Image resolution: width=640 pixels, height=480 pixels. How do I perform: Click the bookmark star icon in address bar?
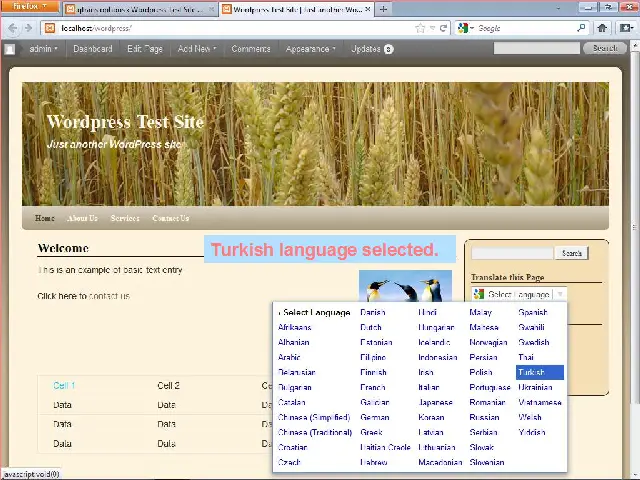tap(420, 28)
